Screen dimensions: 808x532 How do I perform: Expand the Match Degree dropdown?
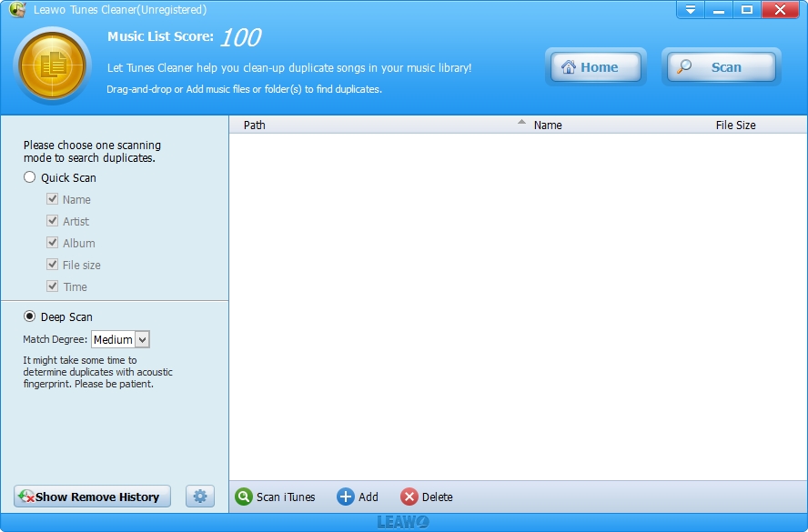coord(142,339)
